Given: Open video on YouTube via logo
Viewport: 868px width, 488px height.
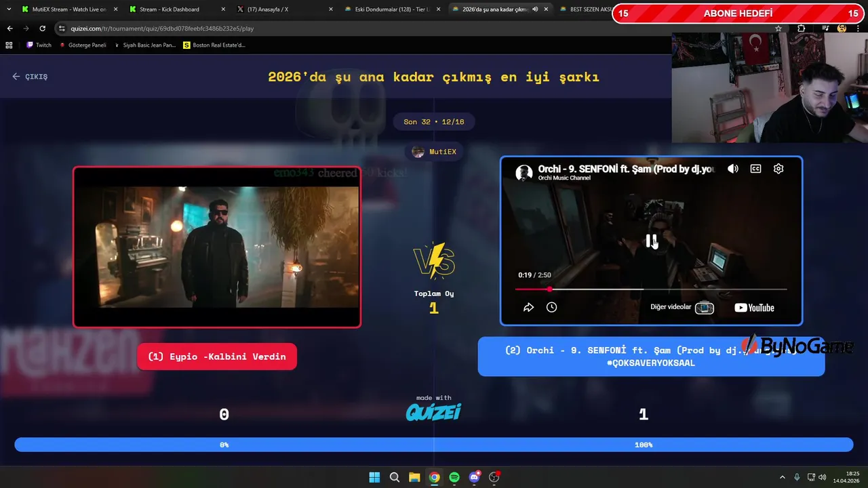Looking at the screenshot, I should click(x=754, y=308).
